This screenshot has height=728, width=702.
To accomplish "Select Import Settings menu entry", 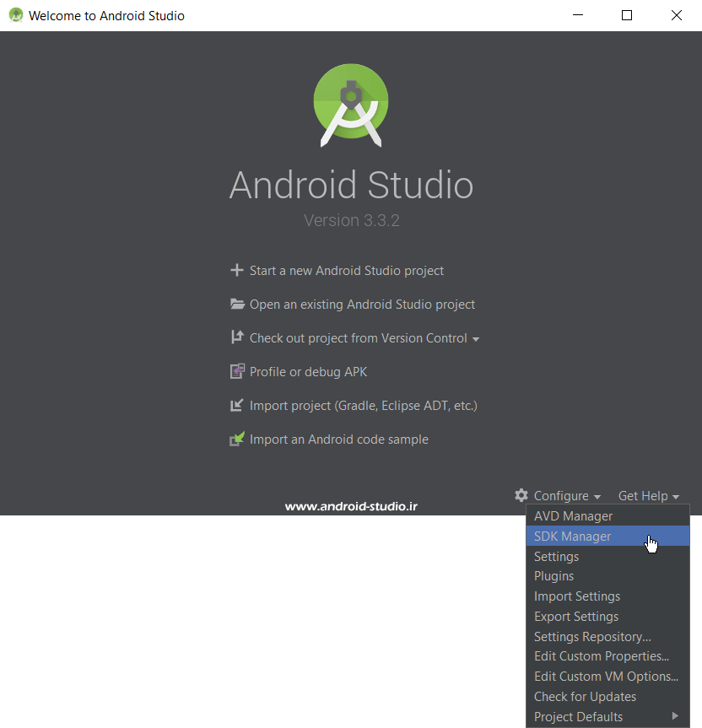I will tap(607, 596).
